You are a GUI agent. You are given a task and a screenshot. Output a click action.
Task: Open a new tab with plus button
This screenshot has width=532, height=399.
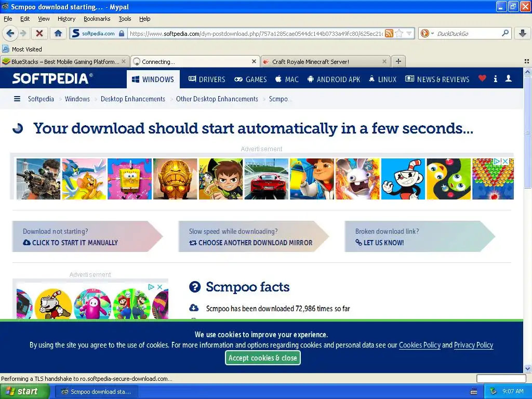click(x=398, y=61)
